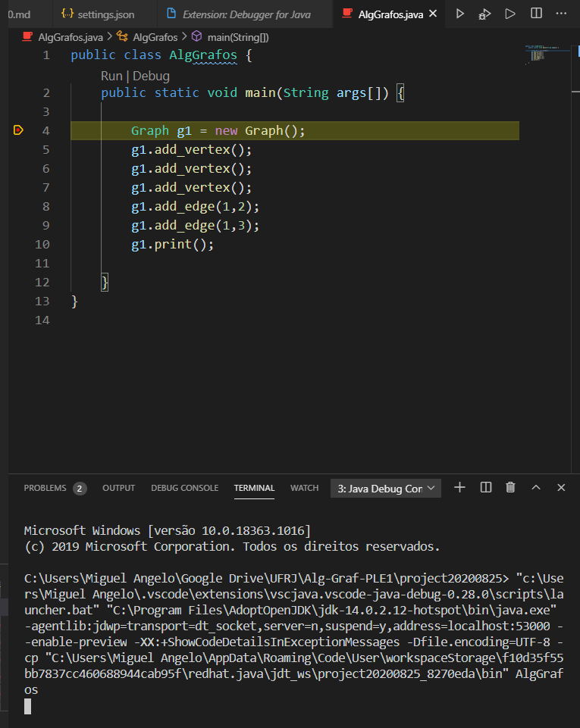Click the main method signature on line 2
The height and width of the screenshot is (728, 580).
(252, 93)
